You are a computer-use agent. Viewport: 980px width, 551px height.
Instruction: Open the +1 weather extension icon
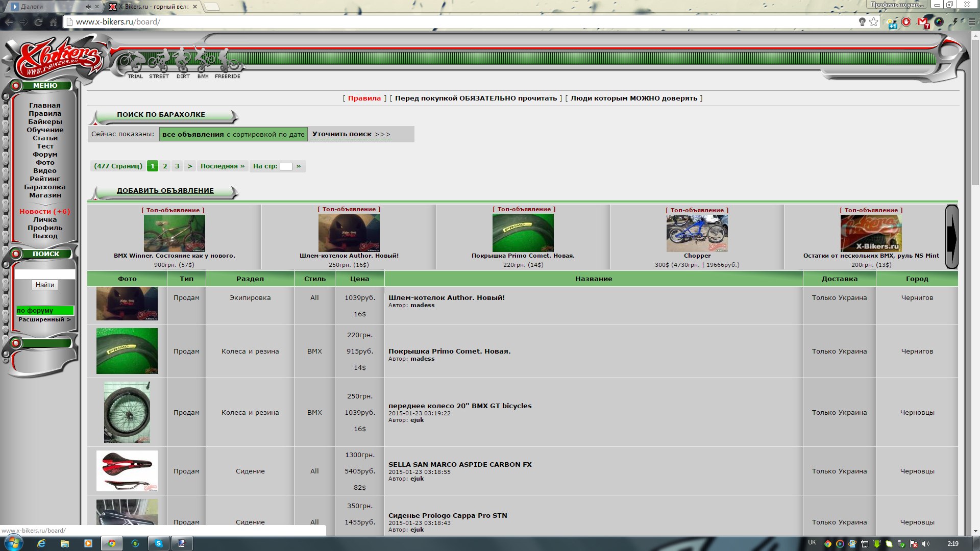892,22
